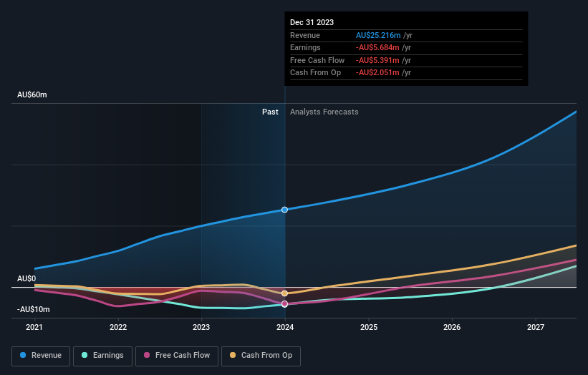
Task: Click the 2026 x-axis label
Action: 452,327
